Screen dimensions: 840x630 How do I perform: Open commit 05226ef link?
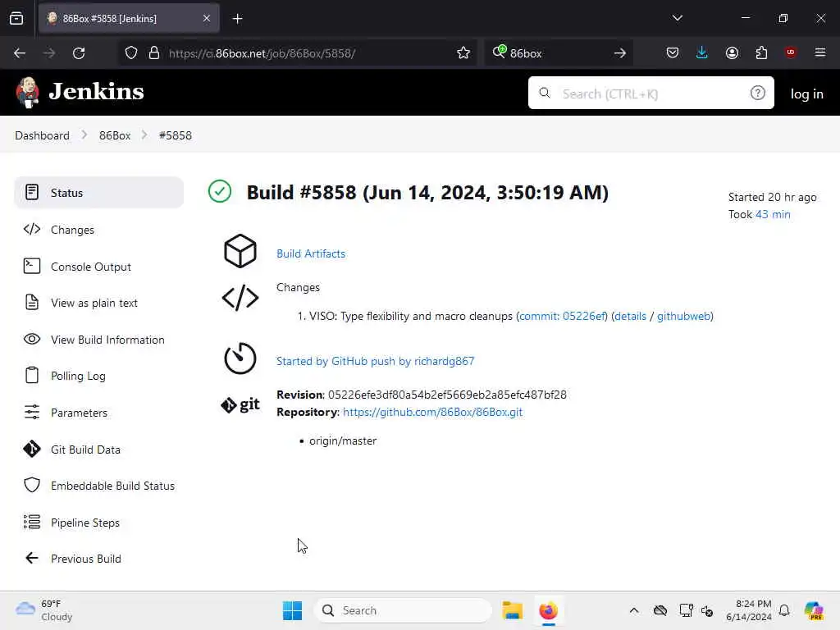point(563,316)
